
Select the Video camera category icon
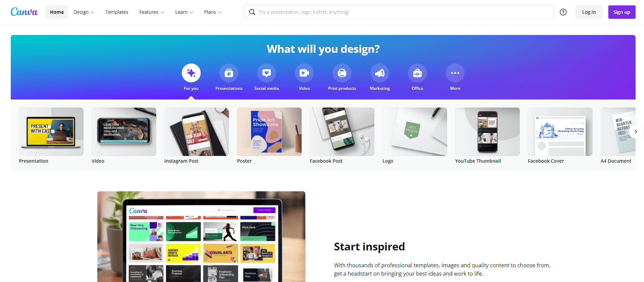click(304, 73)
